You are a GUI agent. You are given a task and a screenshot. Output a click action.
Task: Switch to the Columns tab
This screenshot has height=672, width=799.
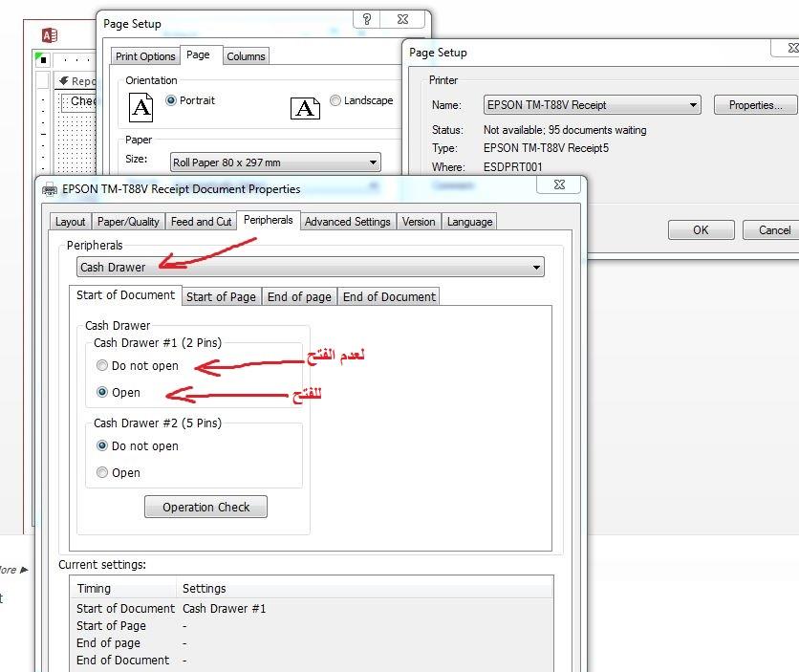tap(247, 56)
